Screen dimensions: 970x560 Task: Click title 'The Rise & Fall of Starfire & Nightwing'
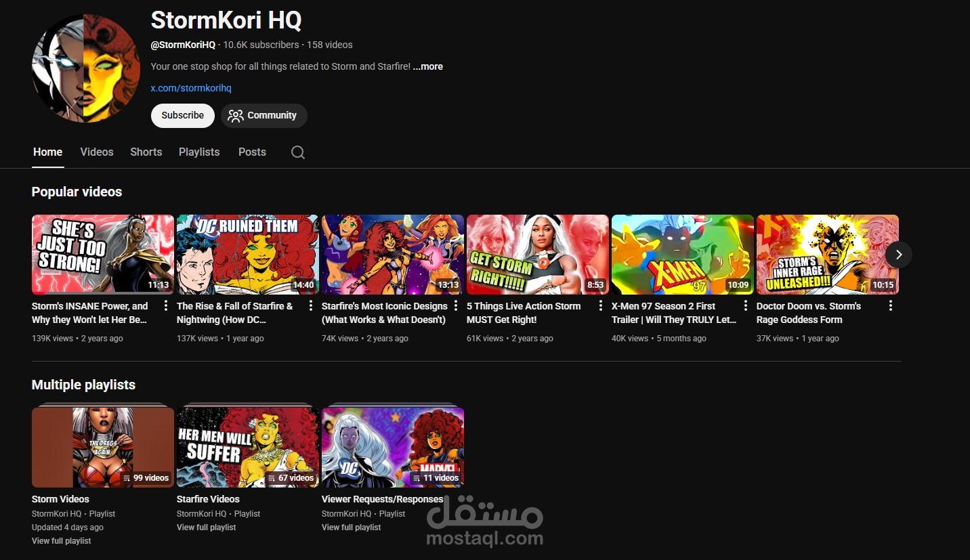[235, 313]
